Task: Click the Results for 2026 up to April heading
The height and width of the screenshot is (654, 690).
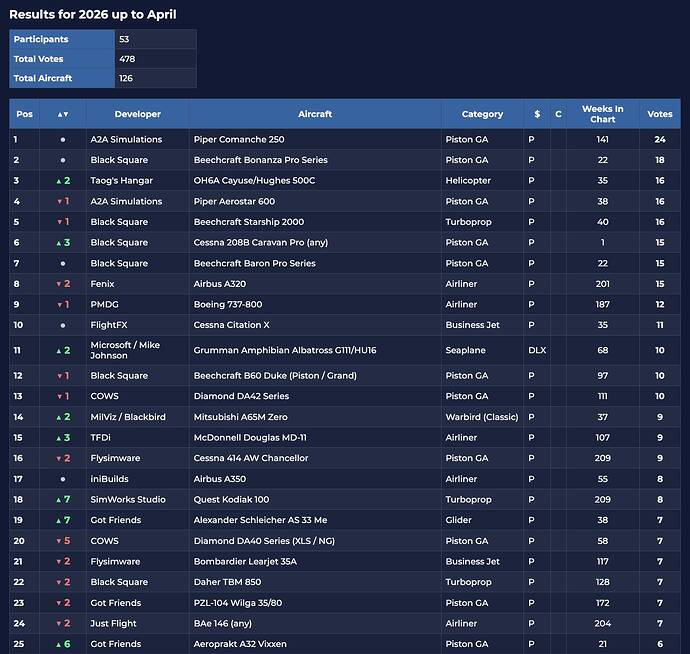Action: (93, 15)
